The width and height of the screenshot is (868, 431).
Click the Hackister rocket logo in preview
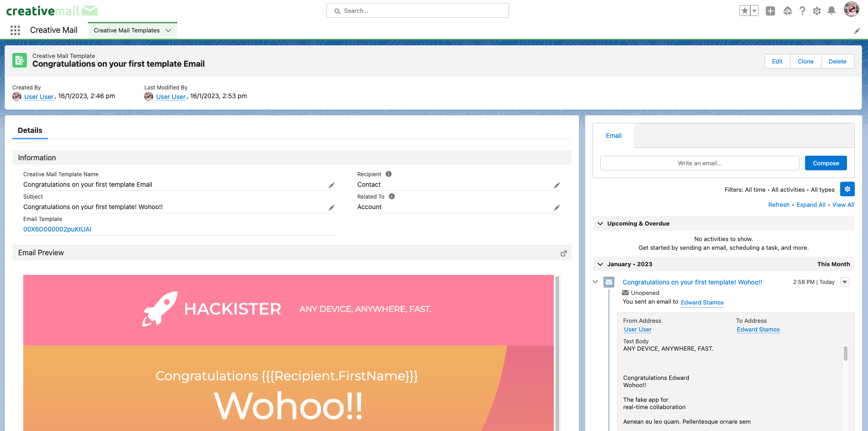tap(160, 309)
